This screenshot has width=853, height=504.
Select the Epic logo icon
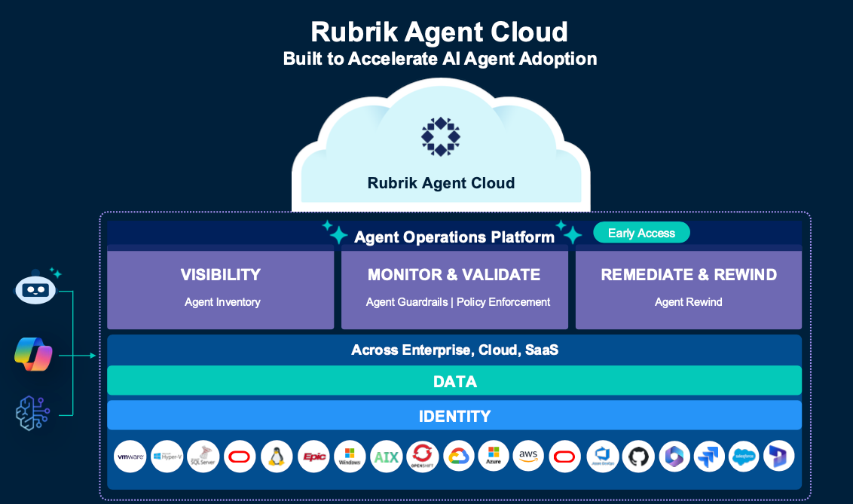pyautogui.click(x=313, y=456)
